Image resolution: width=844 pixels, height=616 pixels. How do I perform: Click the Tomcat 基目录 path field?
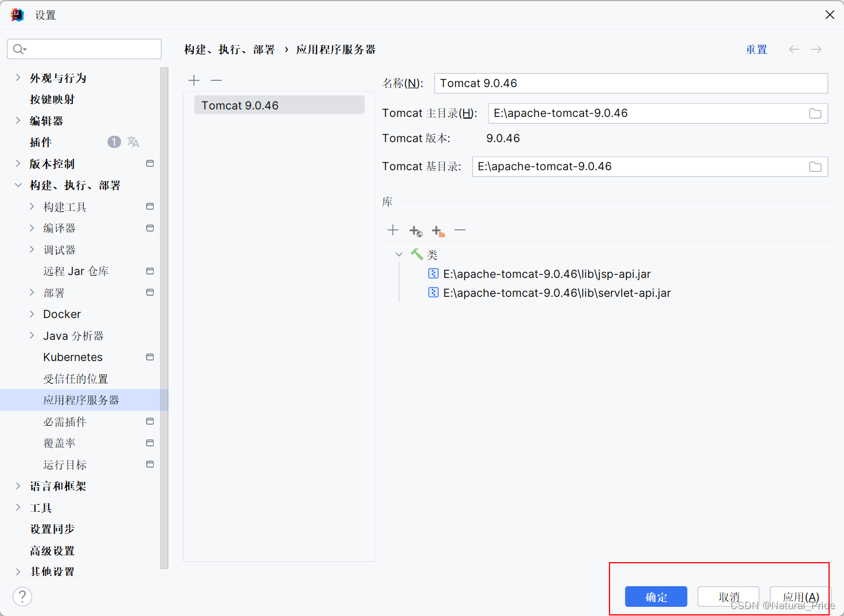pos(650,167)
